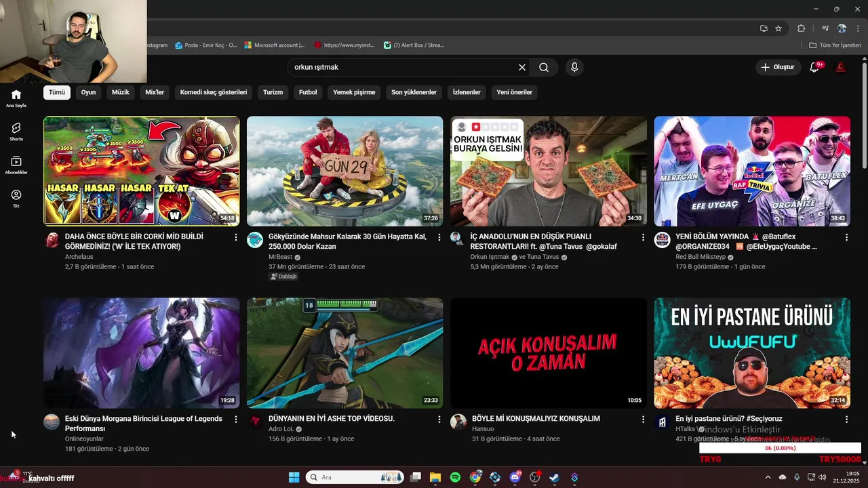868x488 pixels.
Task: Show hidden system tray icons
Action: [768, 477]
